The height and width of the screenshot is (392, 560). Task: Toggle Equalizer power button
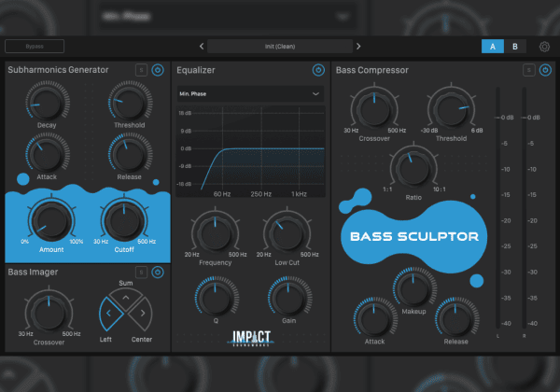click(x=318, y=70)
